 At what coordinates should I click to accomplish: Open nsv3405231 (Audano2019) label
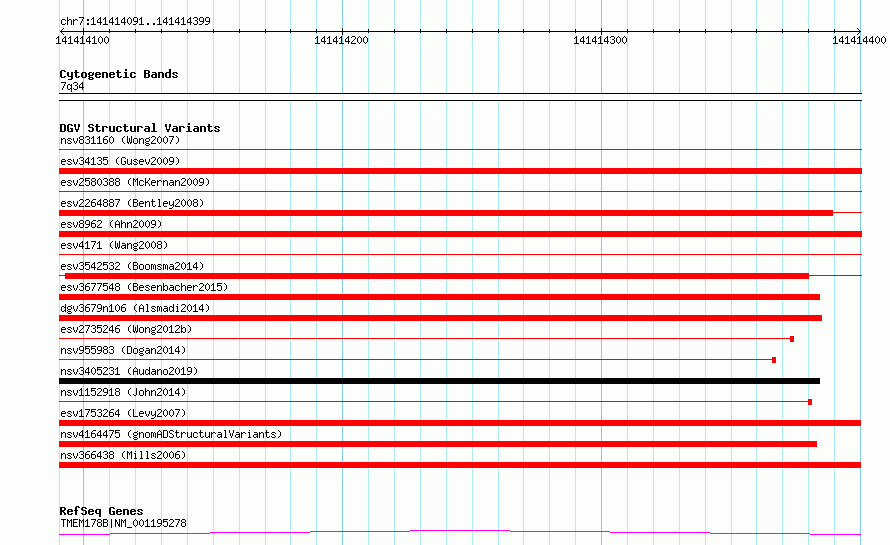click(129, 371)
